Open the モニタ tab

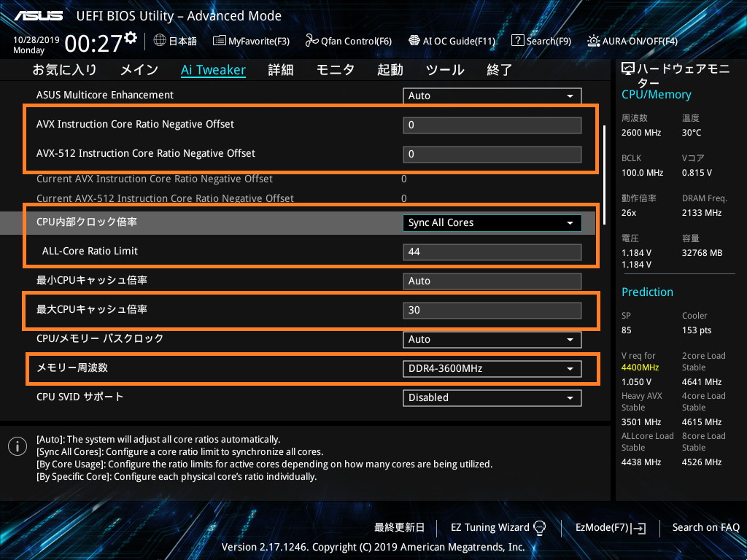click(336, 70)
